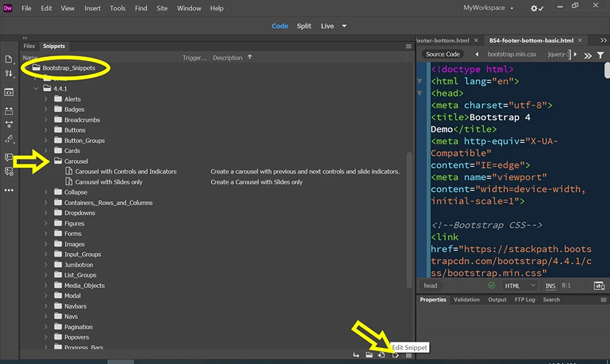Close the BS4-footer-bottom-basic.html tab
Screen dimensions: 610x364
[580, 41]
